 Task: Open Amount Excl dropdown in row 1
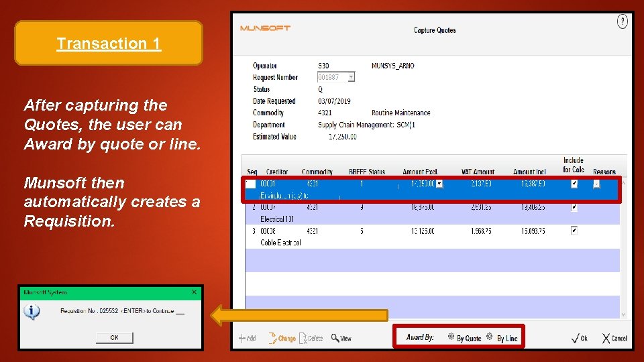pyautogui.click(x=439, y=184)
